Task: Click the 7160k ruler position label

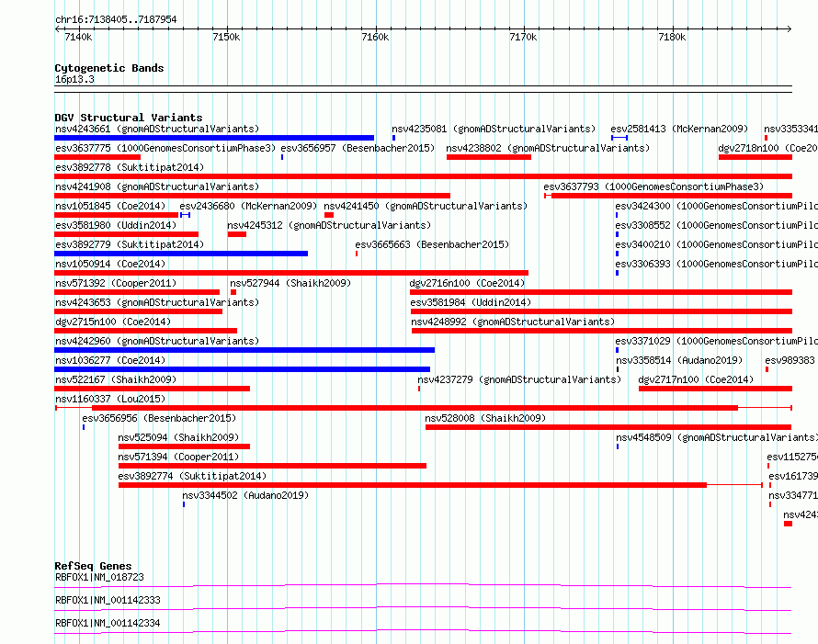Action: click(x=375, y=37)
